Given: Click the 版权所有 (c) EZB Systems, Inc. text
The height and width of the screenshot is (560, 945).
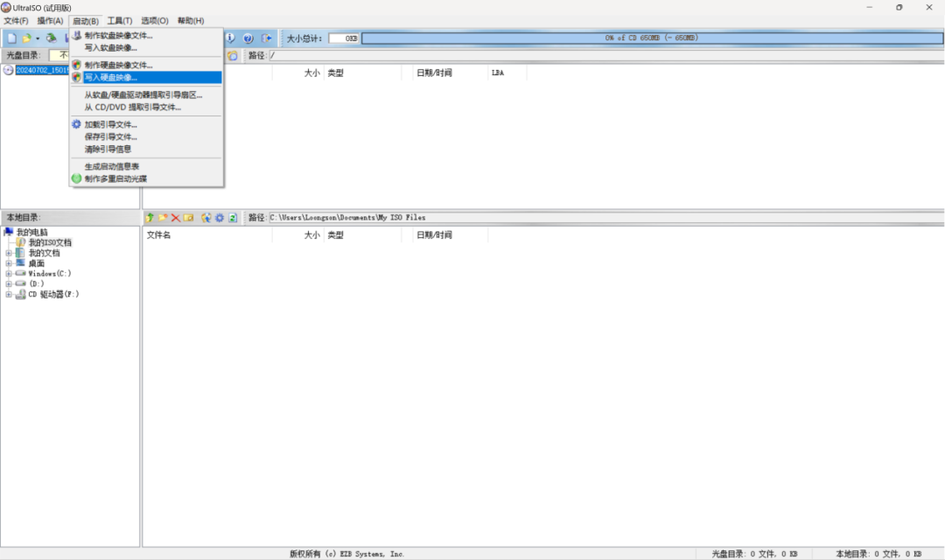Looking at the screenshot, I should [347, 554].
